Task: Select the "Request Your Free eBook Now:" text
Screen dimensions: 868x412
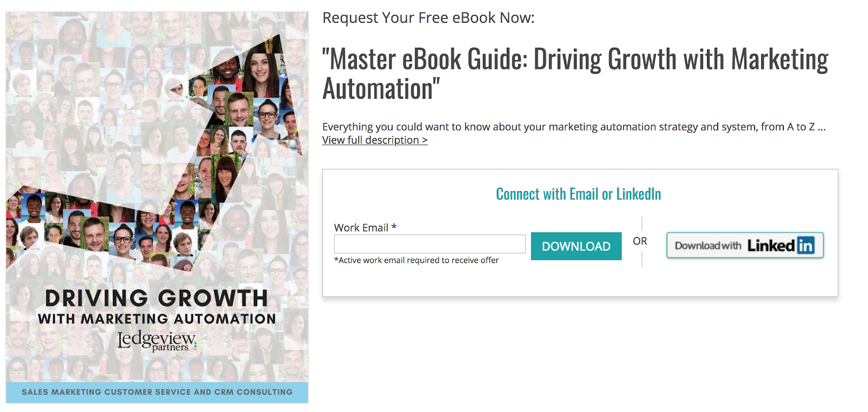Action: 429,18
